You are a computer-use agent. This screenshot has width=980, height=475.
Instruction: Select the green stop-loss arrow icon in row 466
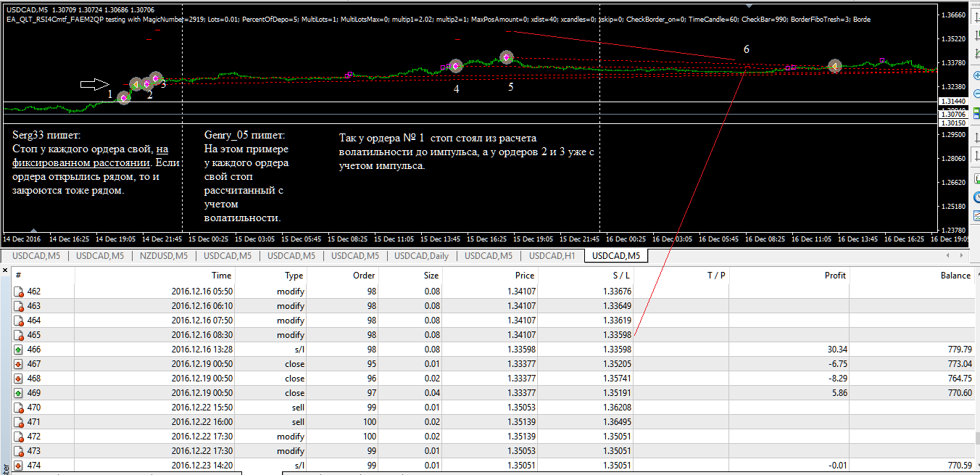coord(19,350)
